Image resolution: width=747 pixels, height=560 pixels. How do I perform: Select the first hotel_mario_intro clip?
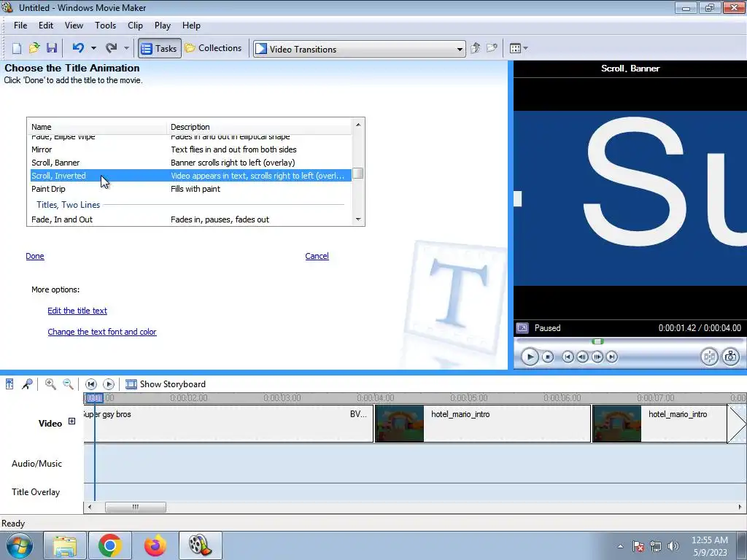point(483,424)
